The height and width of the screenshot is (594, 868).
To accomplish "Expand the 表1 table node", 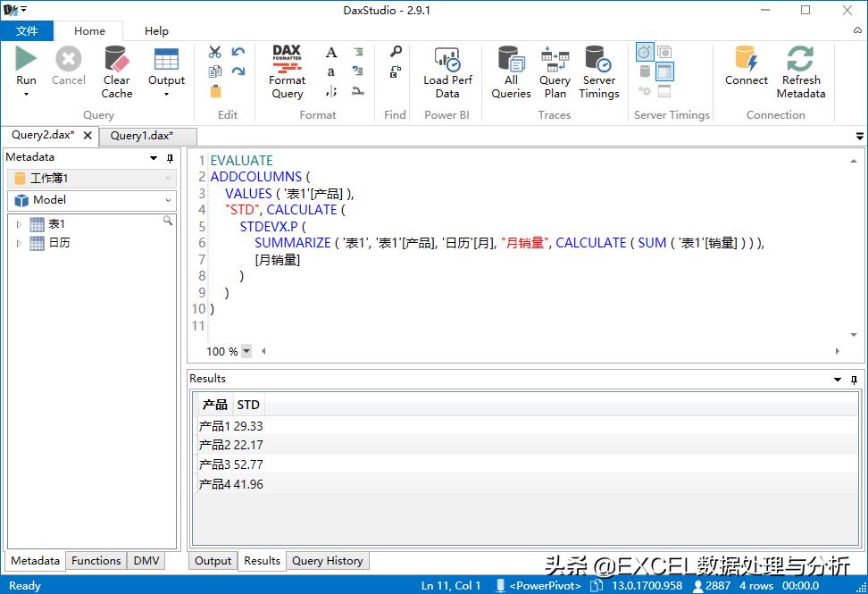I will point(19,224).
